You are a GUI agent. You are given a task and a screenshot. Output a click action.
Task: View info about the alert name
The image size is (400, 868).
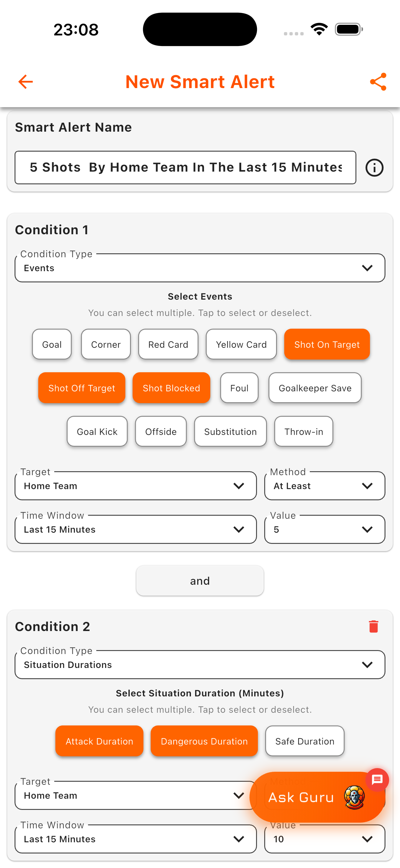click(x=374, y=167)
